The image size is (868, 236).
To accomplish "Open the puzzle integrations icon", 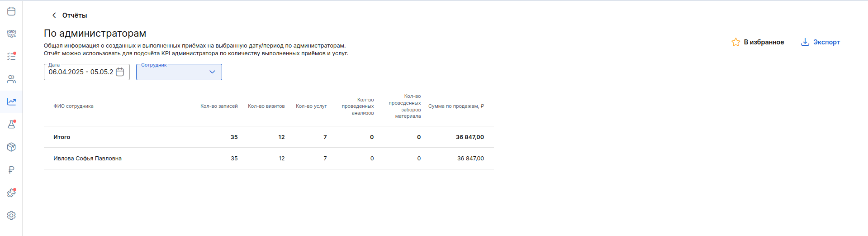I will tap(11, 193).
